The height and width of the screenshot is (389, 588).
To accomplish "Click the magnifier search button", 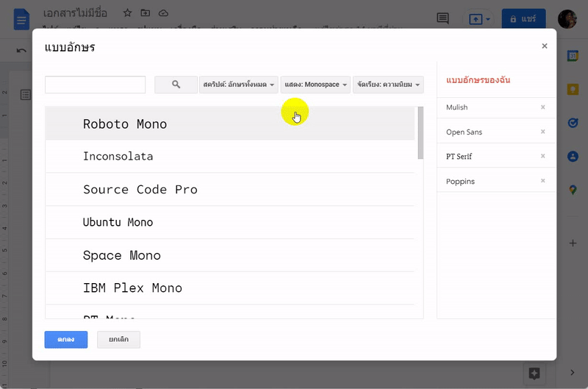I will (176, 85).
